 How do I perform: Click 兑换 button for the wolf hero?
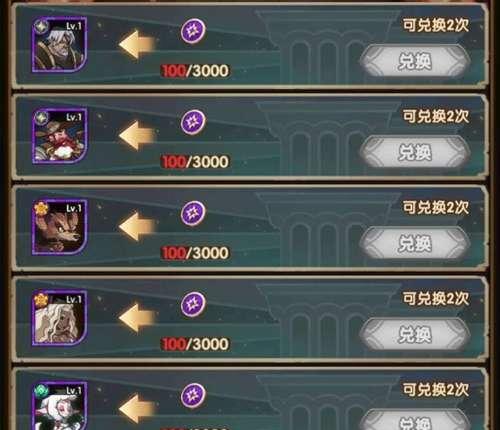pyautogui.click(x=415, y=244)
